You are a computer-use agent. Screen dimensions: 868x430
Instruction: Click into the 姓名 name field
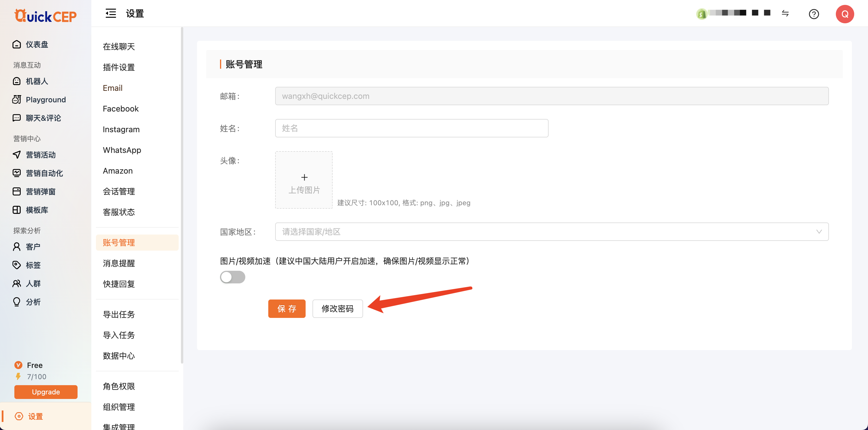pos(411,128)
